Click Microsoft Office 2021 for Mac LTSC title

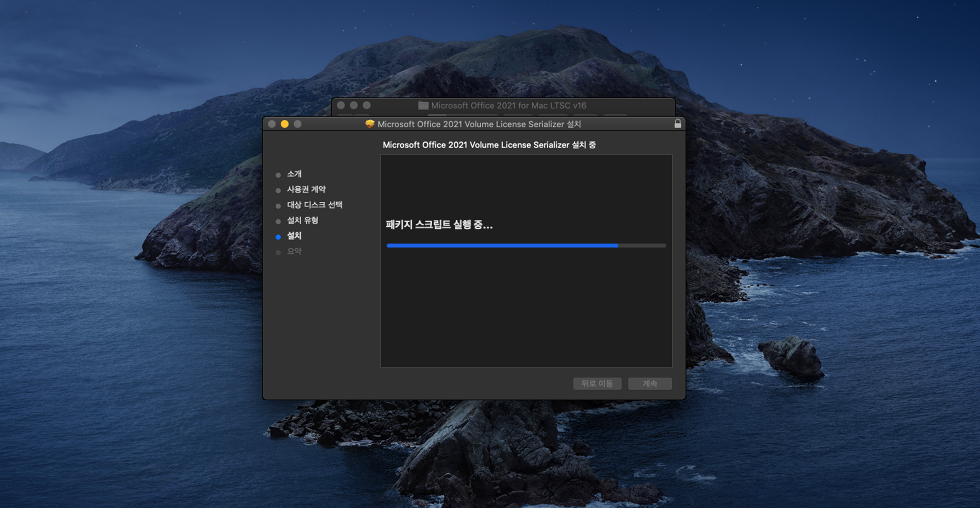pyautogui.click(x=509, y=105)
